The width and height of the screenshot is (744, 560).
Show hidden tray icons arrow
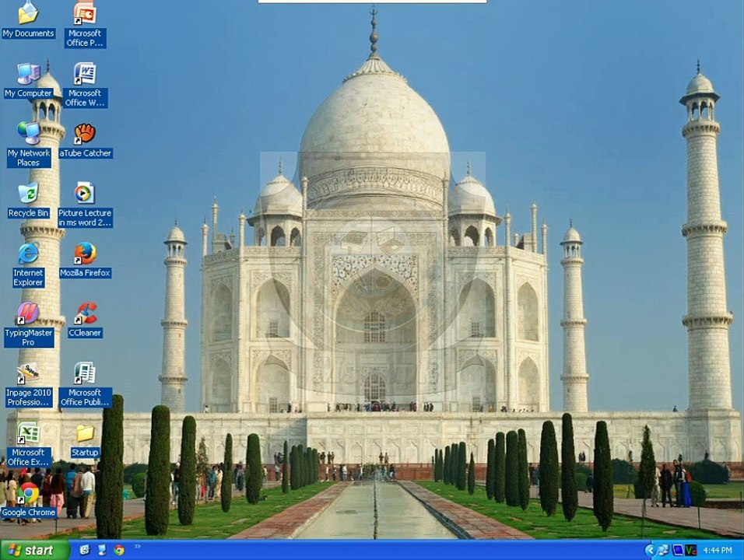650,551
